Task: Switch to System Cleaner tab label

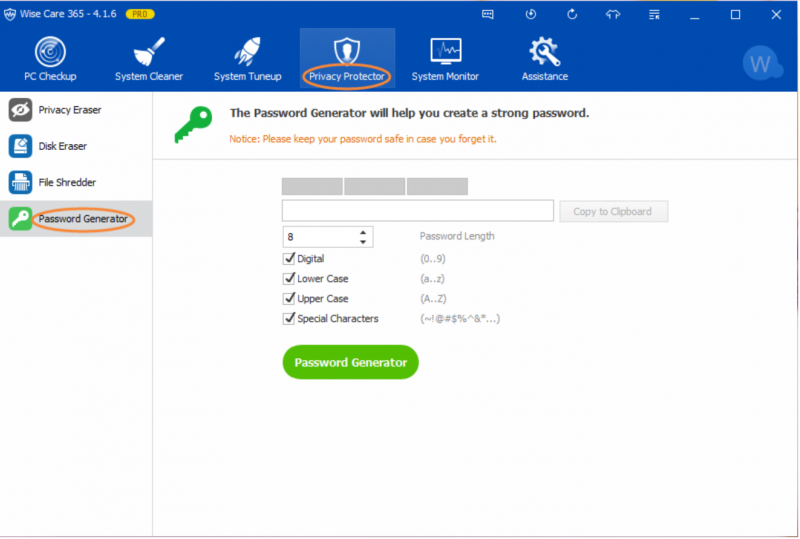Action: (x=148, y=77)
